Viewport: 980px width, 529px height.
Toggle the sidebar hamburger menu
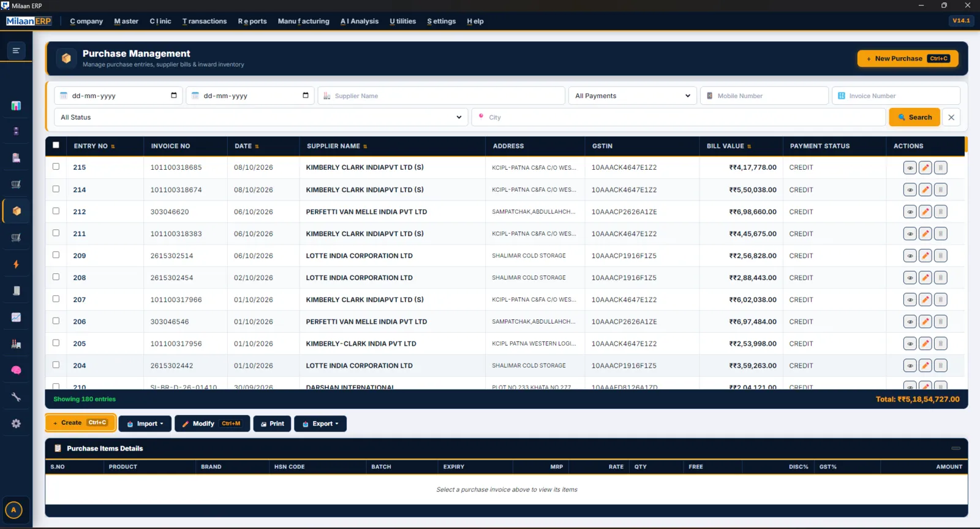tap(17, 51)
